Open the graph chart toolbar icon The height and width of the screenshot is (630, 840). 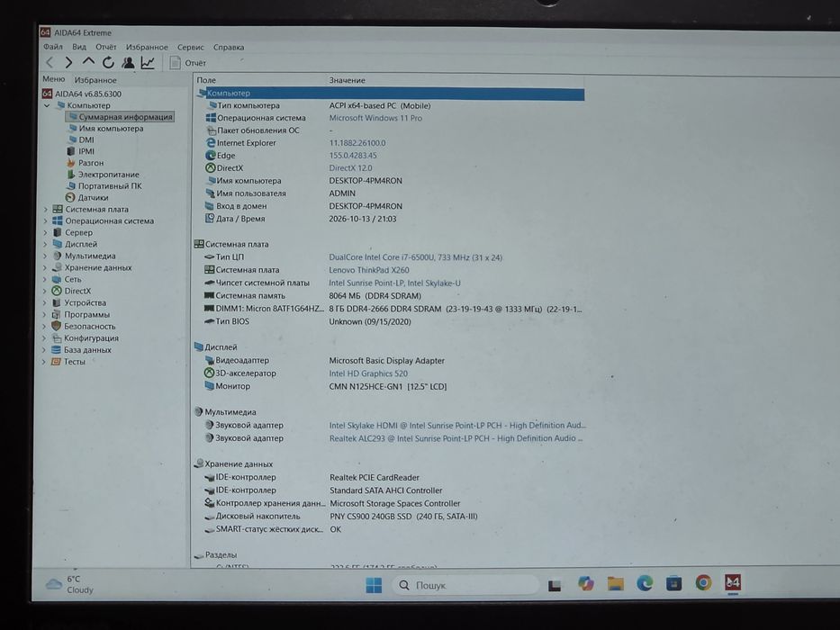(148, 63)
